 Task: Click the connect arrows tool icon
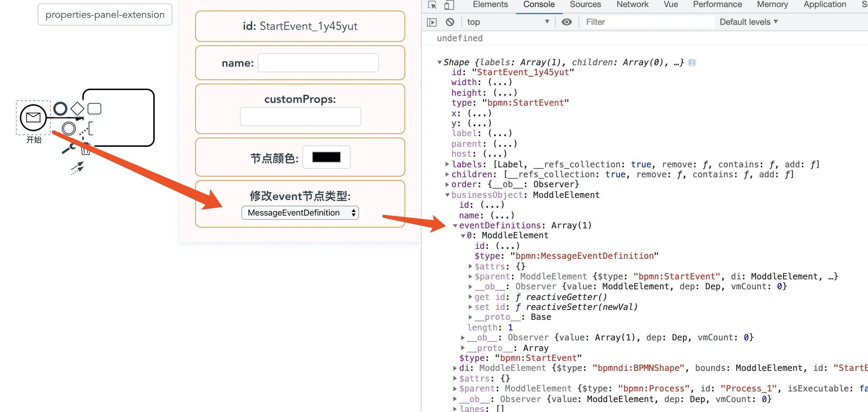coord(77,168)
